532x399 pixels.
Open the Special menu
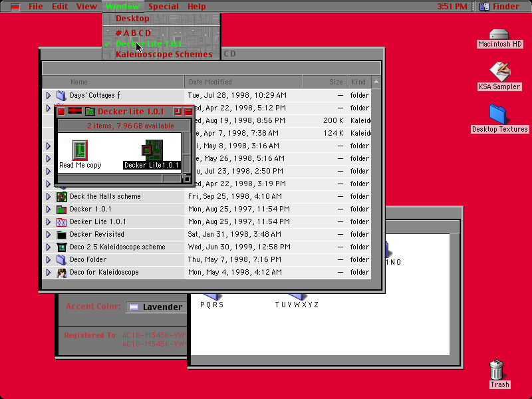point(163,6)
